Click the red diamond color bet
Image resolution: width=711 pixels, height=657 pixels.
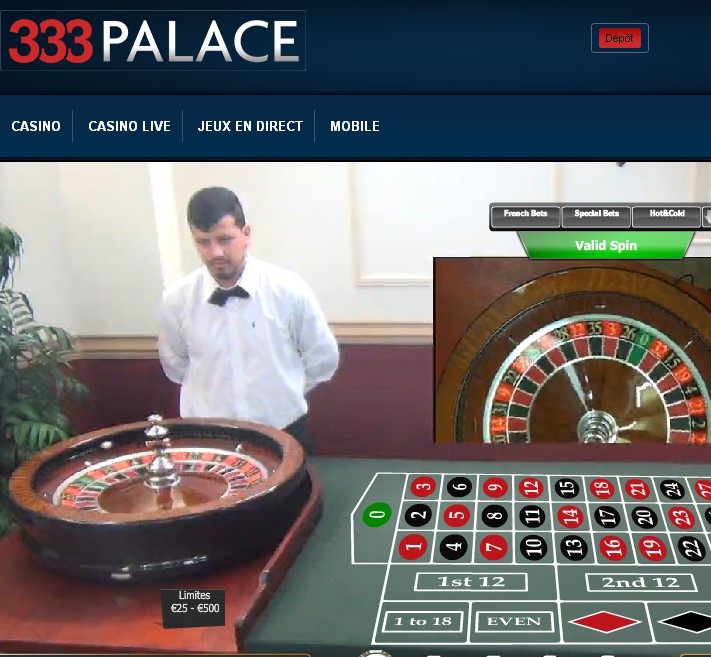click(604, 622)
